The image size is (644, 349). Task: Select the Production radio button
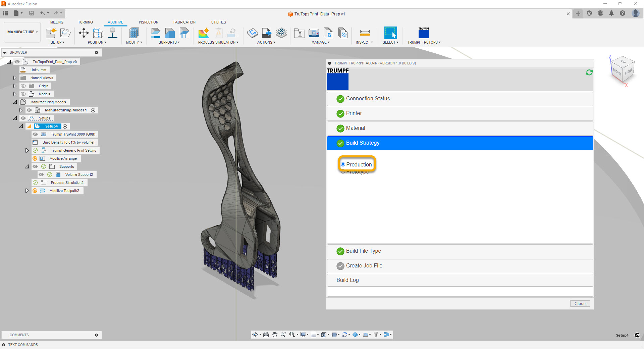[x=343, y=164]
